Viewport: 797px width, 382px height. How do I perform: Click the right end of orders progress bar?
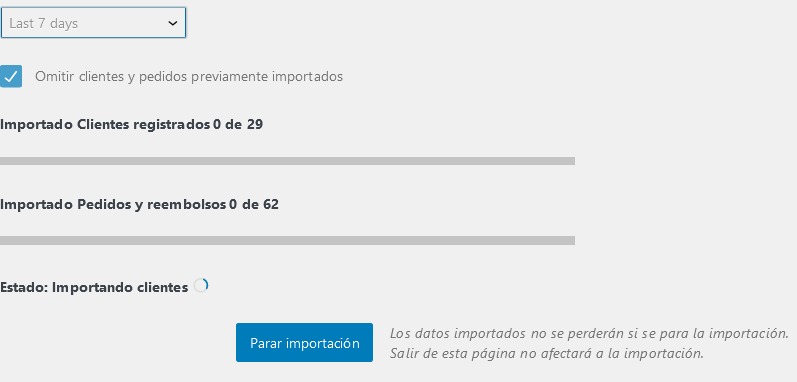pyautogui.click(x=570, y=241)
